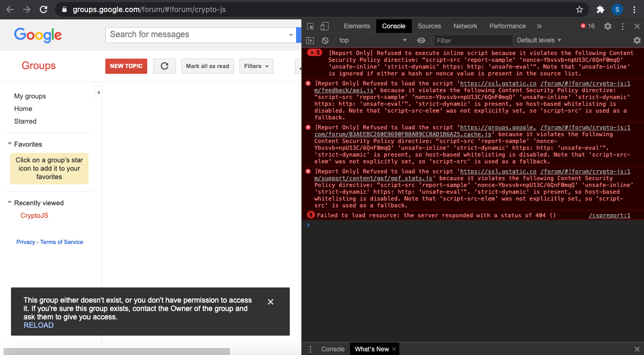Screen dimensions: 644x355
Task: Start a NEW TOPIC
Action: pyautogui.click(x=126, y=66)
